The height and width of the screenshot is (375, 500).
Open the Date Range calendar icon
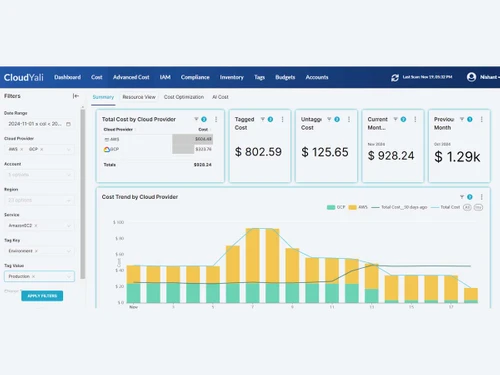coord(68,124)
